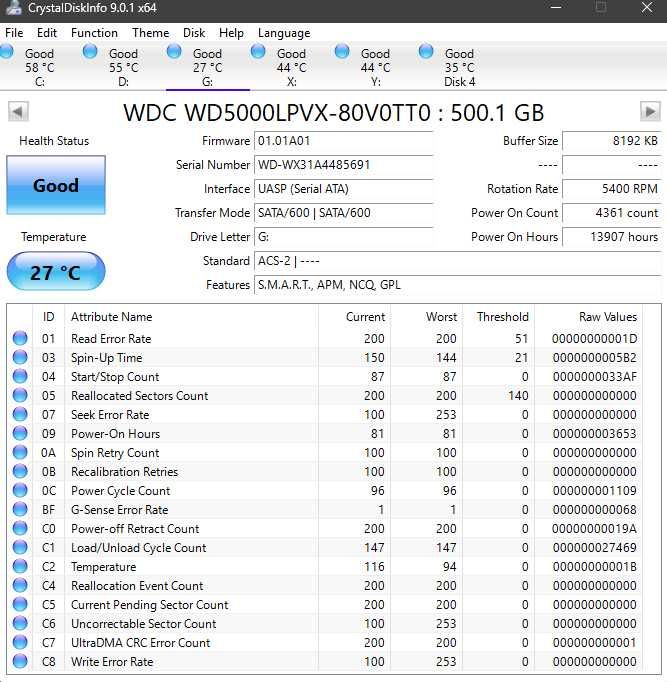The width and height of the screenshot is (667, 682).
Task: Click status orb for Write Error Rate
Action: [x=20, y=661]
